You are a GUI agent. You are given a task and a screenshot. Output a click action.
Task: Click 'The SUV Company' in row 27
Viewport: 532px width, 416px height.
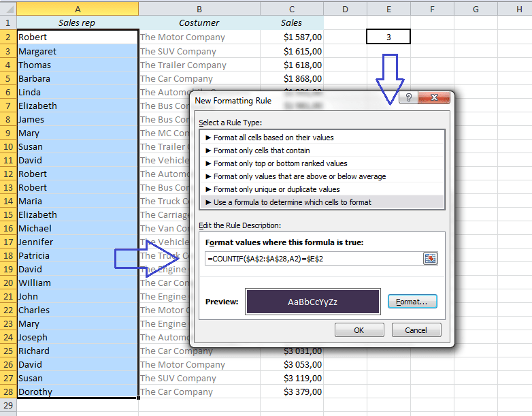pos(199,378)
